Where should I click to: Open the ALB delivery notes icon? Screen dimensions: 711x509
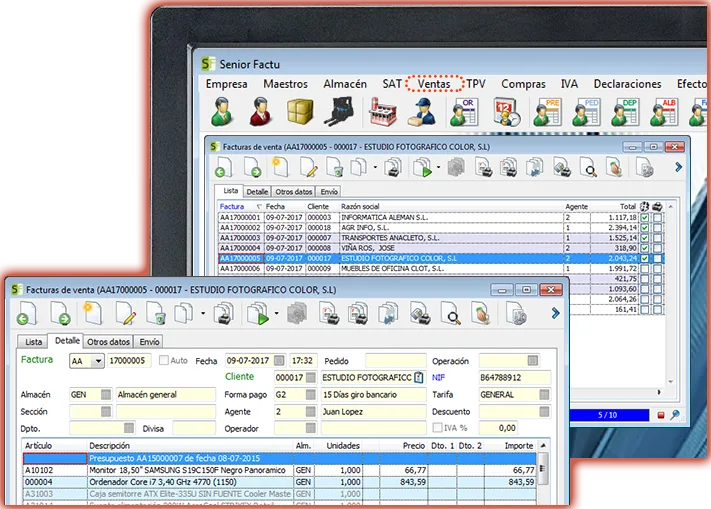click(x=664, y=112)
